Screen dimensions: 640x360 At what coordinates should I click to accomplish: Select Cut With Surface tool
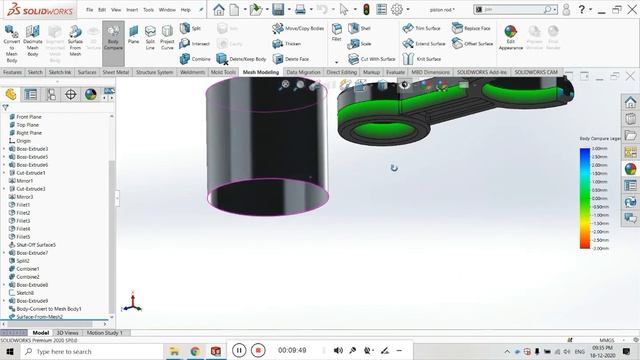click(372, 59)
